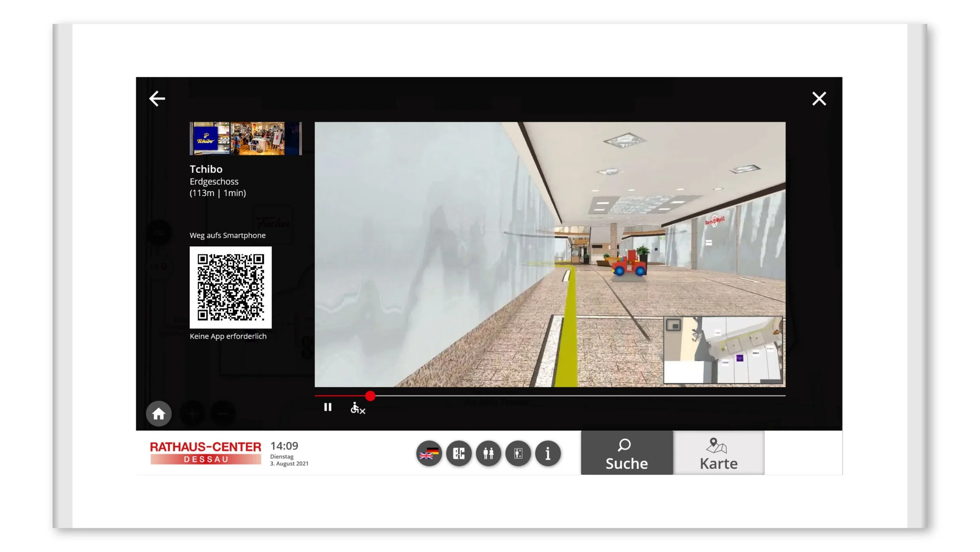
Task: Go back with the left arrow
Action: pos(157,98)
